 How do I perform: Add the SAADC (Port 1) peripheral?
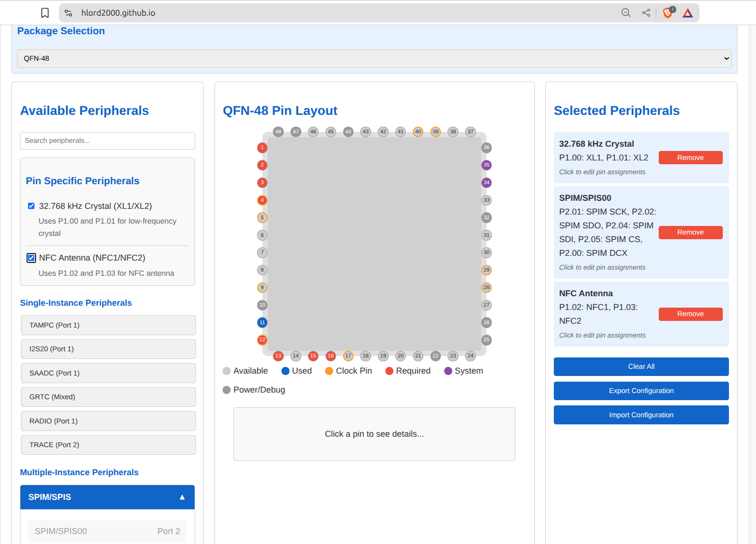coord(108,373)
